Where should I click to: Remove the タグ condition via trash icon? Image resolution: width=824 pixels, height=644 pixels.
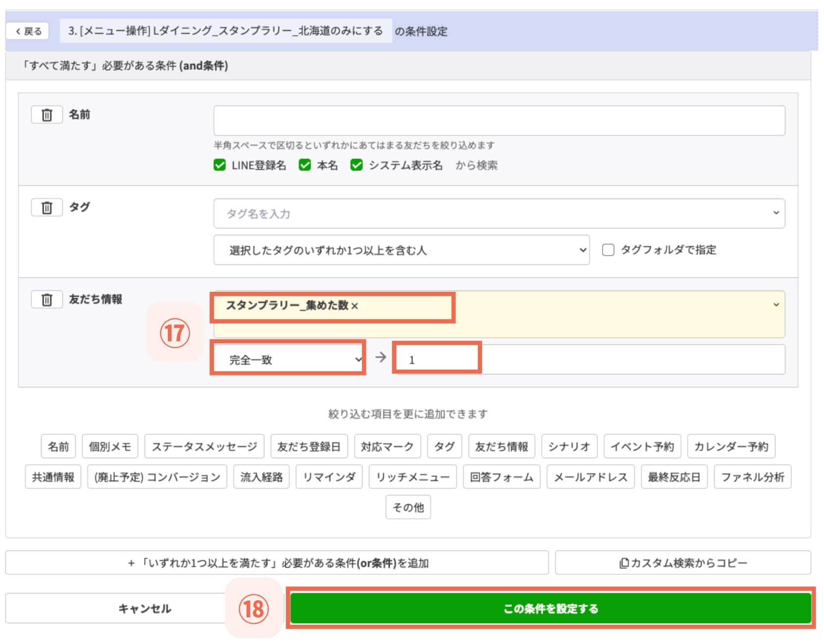pyautogui.click(x=46, y=208)
